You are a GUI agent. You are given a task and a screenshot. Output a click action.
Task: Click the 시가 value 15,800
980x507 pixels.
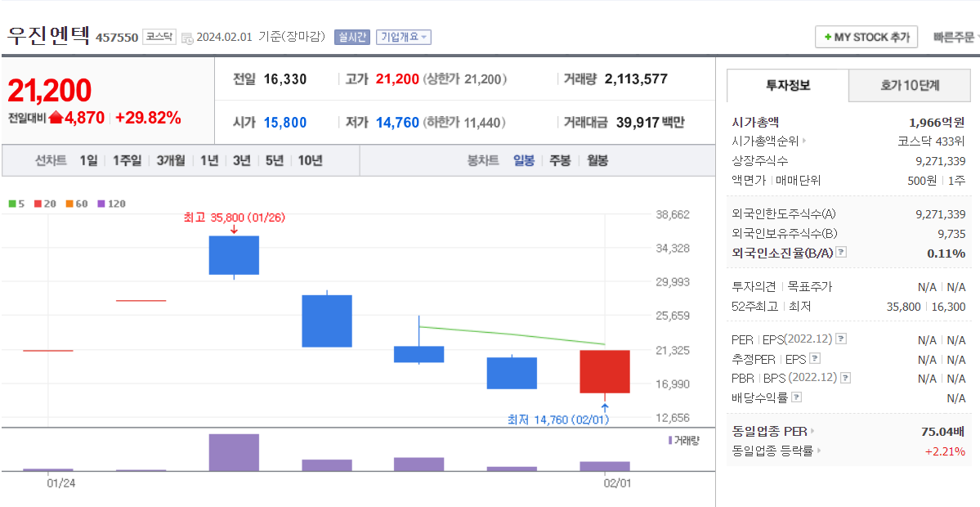point(285,123)
